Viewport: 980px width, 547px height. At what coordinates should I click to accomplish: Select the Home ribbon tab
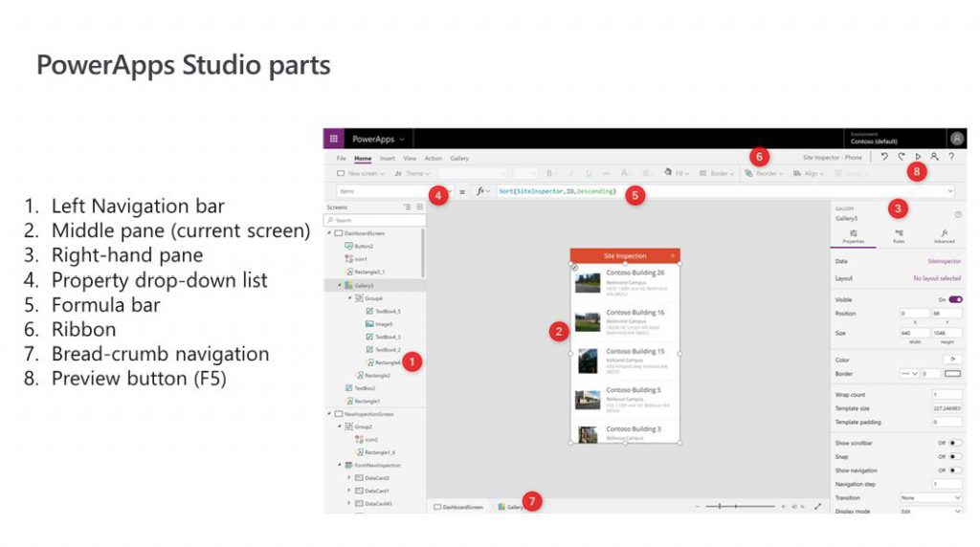pos(363,158)
